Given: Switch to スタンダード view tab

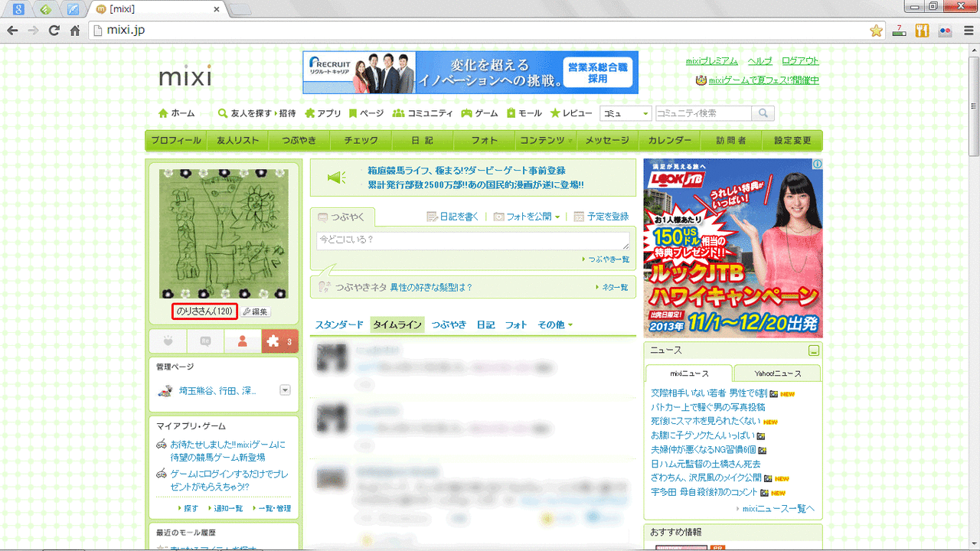Looking at the screenshot, I should [x=339, y=324].
